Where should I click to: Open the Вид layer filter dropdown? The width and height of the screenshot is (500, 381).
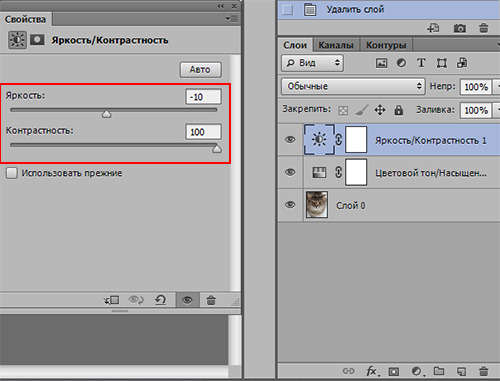coord(312,63)
